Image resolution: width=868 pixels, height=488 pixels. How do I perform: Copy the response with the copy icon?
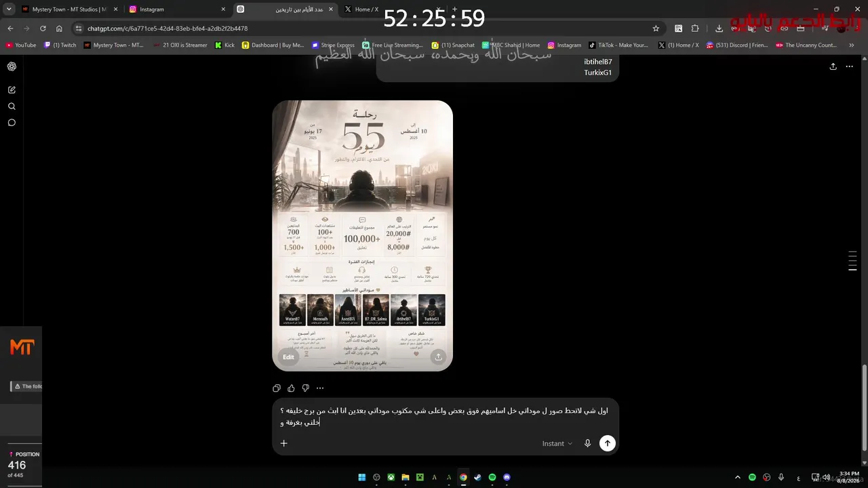click(277, 388)
